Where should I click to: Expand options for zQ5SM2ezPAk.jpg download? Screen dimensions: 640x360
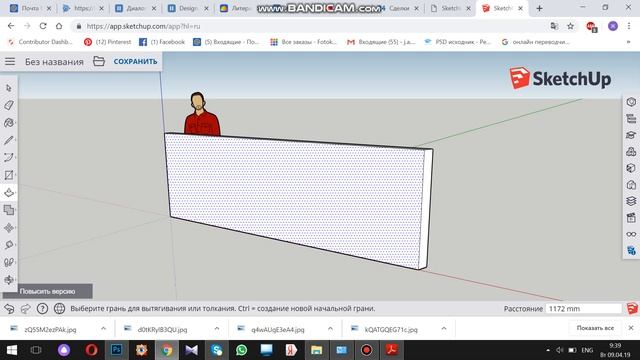click(x=103, y=329)
